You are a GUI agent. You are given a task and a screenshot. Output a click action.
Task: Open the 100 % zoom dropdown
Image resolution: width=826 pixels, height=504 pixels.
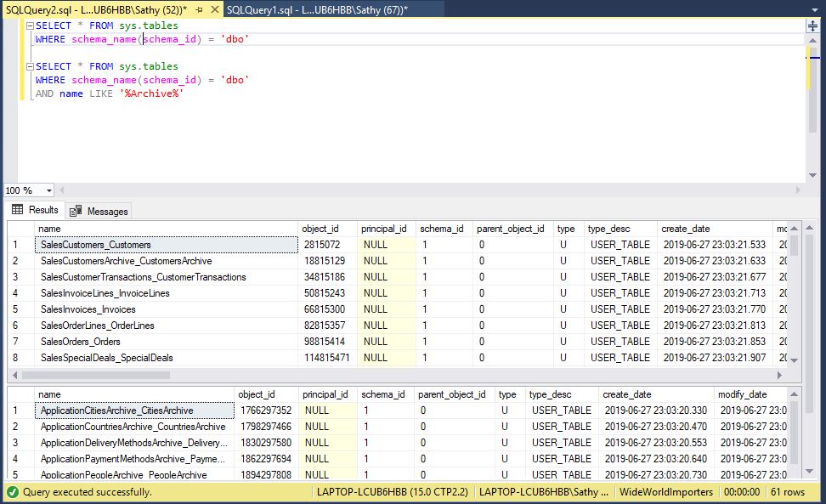(x=48, y=190)
